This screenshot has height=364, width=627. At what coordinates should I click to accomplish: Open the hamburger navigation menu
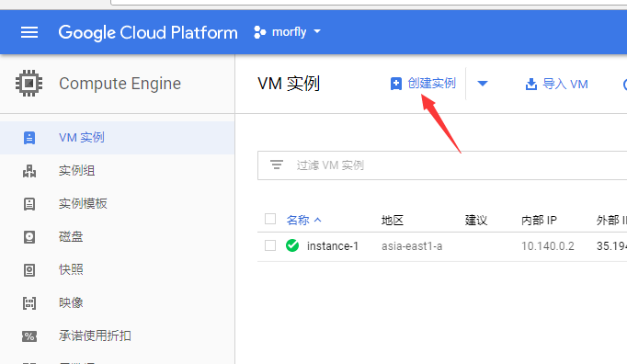coord(29,32)
